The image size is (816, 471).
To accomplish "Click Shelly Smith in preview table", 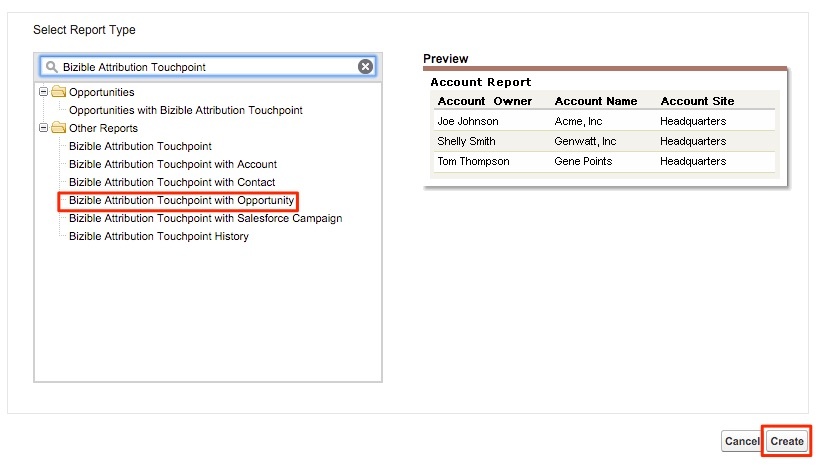I will pyautogui.click(x=466, y=141).
